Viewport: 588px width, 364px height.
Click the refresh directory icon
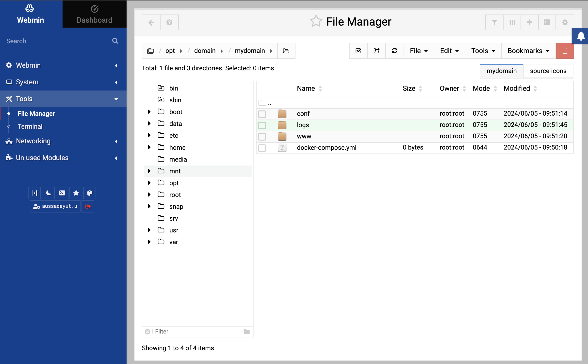[x=394, y=51]
